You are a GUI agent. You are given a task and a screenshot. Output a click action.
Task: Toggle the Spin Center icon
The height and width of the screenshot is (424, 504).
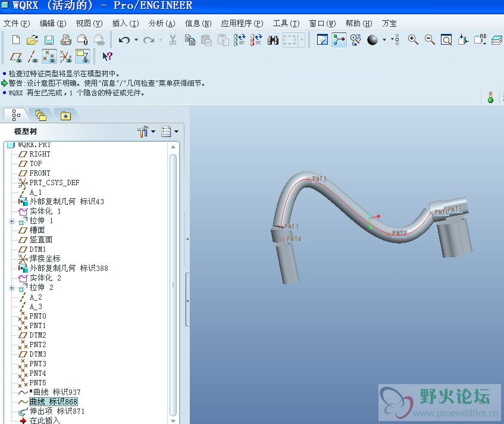[339, 40]
